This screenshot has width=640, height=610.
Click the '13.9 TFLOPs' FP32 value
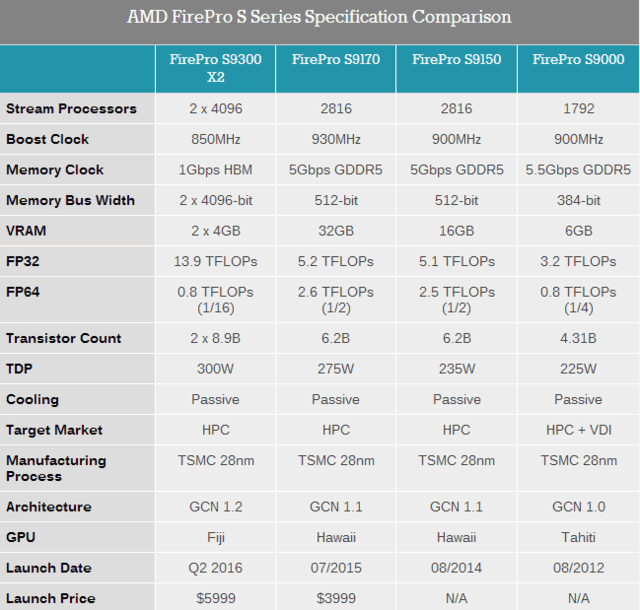215,261
